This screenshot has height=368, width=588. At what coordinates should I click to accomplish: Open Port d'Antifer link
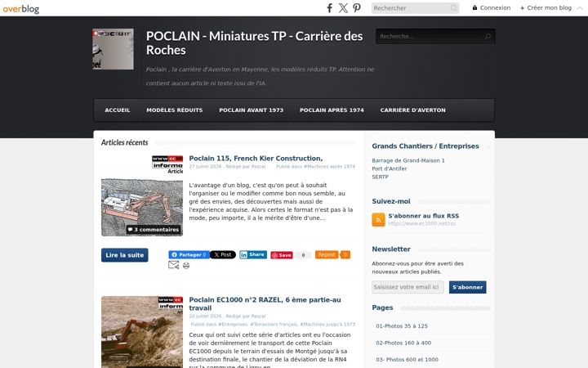click(x=390, y=168)
